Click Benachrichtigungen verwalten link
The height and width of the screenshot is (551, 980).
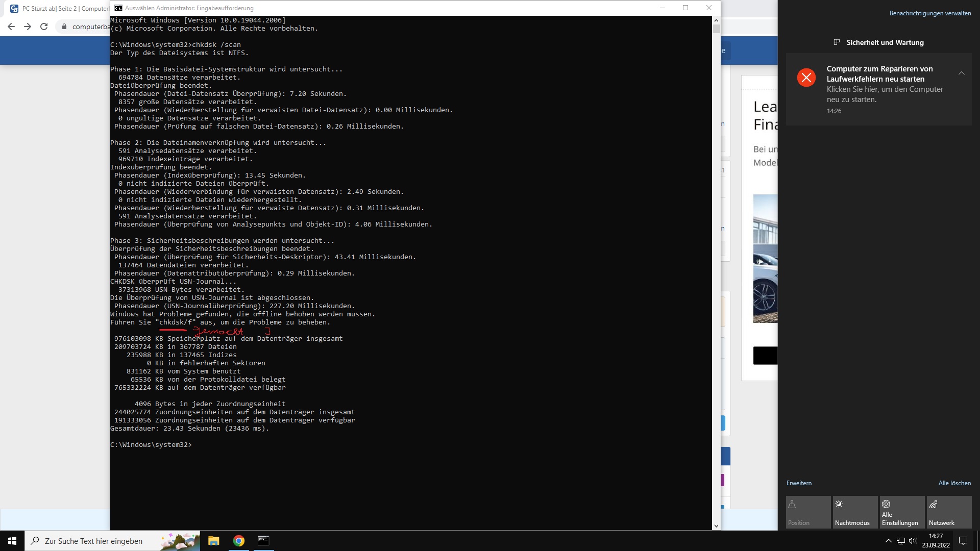coord(930,13)
